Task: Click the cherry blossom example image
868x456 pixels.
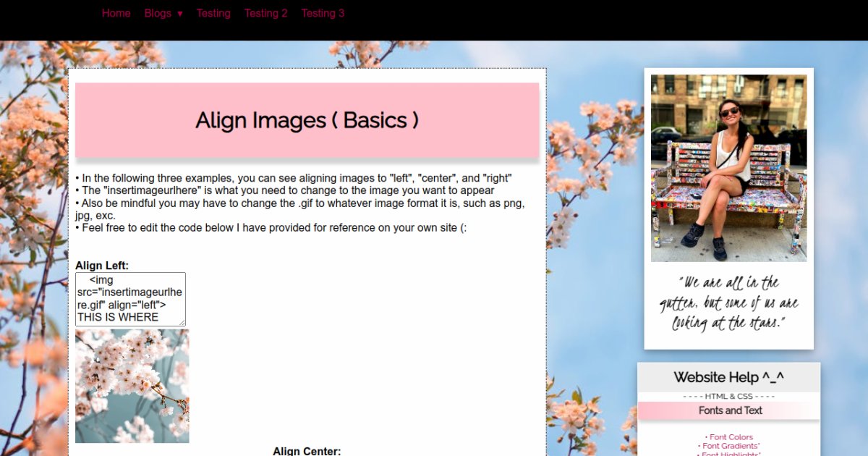Action: 132,386
